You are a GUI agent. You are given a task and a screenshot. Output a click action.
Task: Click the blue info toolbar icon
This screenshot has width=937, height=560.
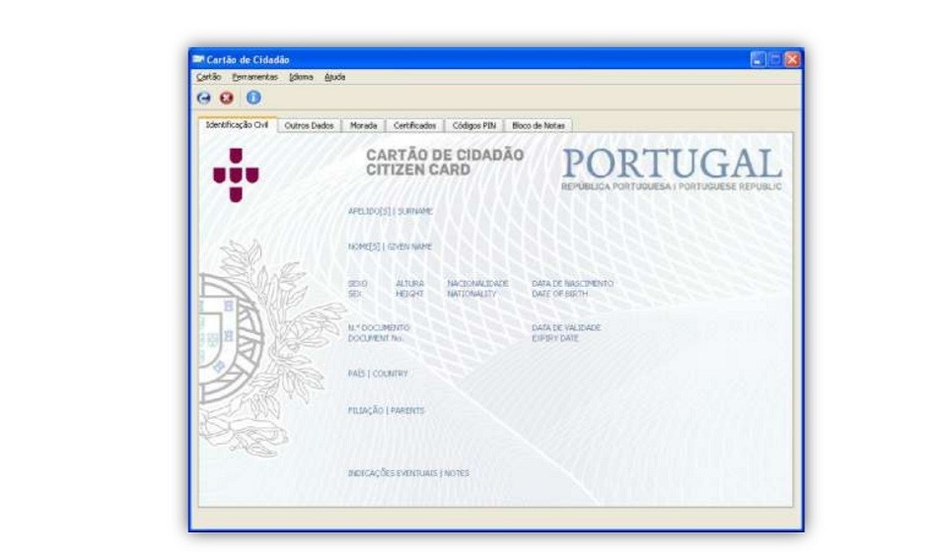point(253,98)
